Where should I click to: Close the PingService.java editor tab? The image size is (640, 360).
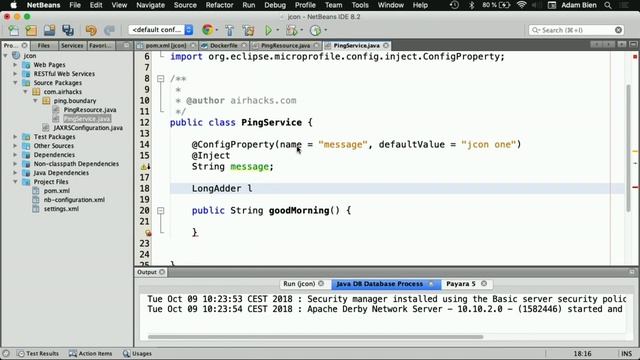click(x=386, y=45)
